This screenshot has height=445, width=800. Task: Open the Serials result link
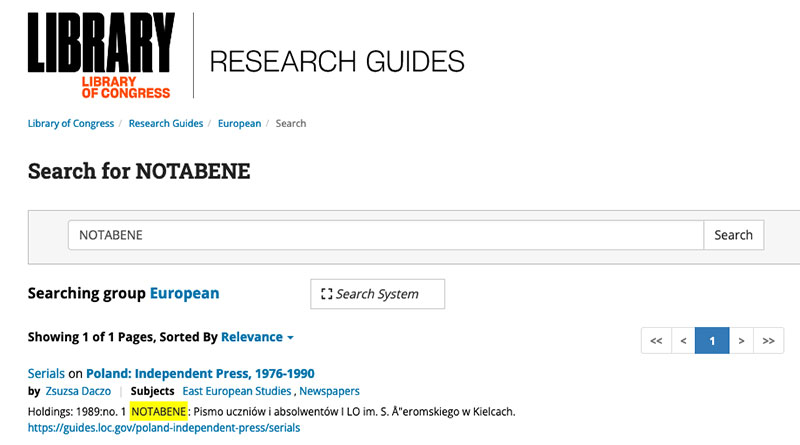coord(46,374)
